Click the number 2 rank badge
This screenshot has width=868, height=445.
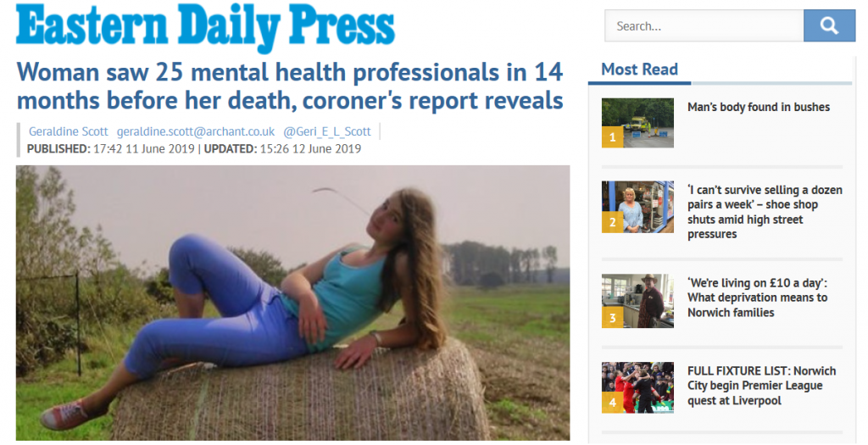point(612,222)
